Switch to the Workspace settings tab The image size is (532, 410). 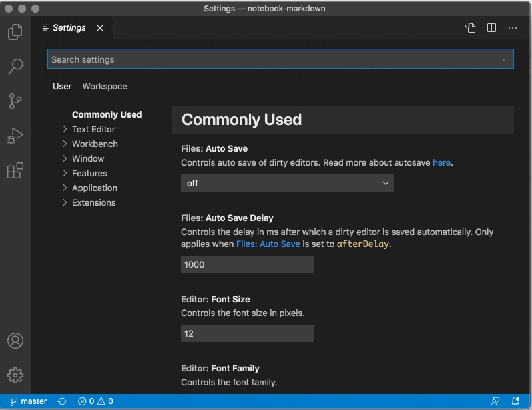pos(105,86)
